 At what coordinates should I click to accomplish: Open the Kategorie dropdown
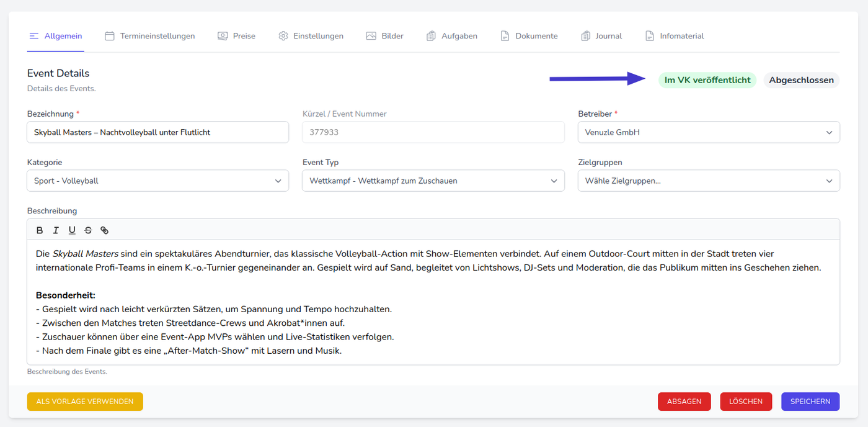pyautogui.click(x=157, y=181)
